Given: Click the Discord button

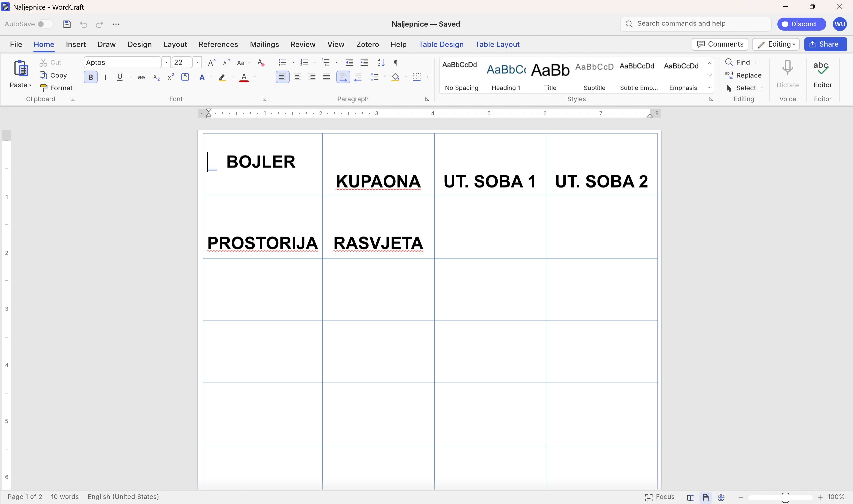Looking at the screenshot, I should click(801, 24).
